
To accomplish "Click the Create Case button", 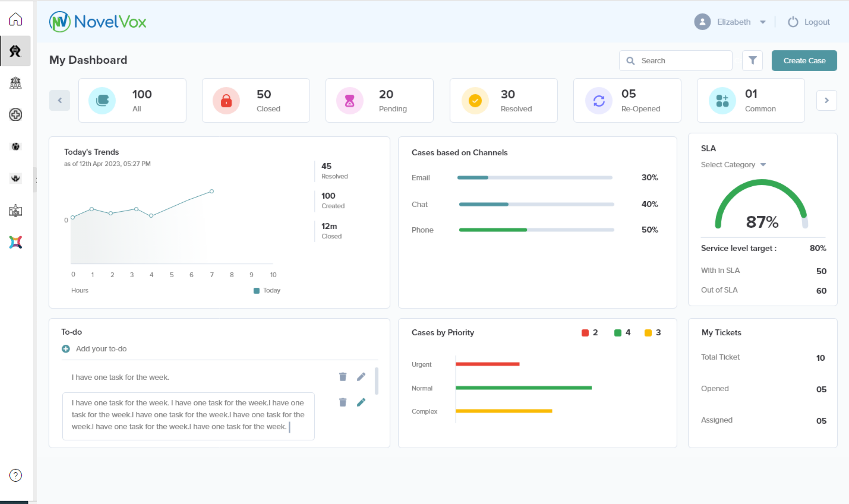I will tap(804, 61).
